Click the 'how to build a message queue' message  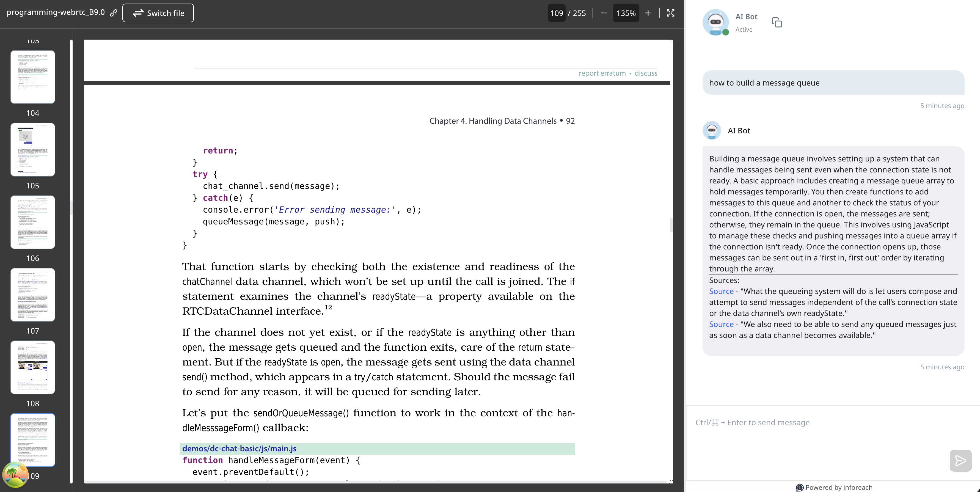pyautogui.click(x=833, y=83)
